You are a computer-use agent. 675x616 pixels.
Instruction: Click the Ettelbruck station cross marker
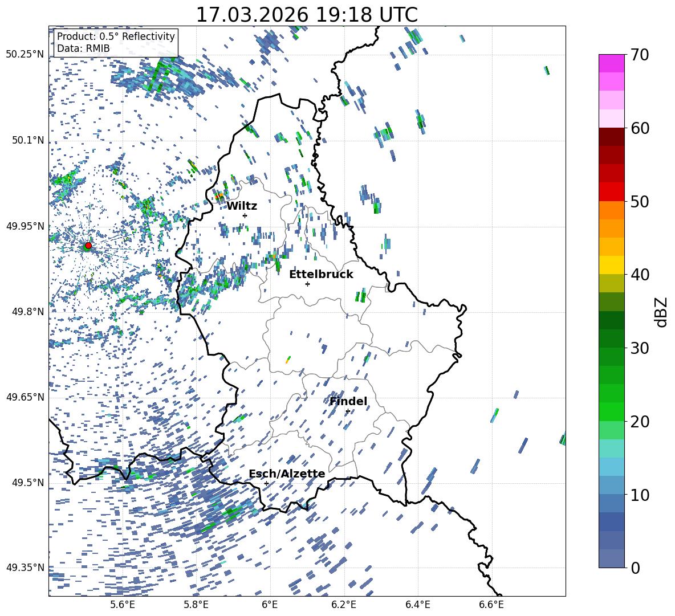pyautogui.click(x=307, y=284)
